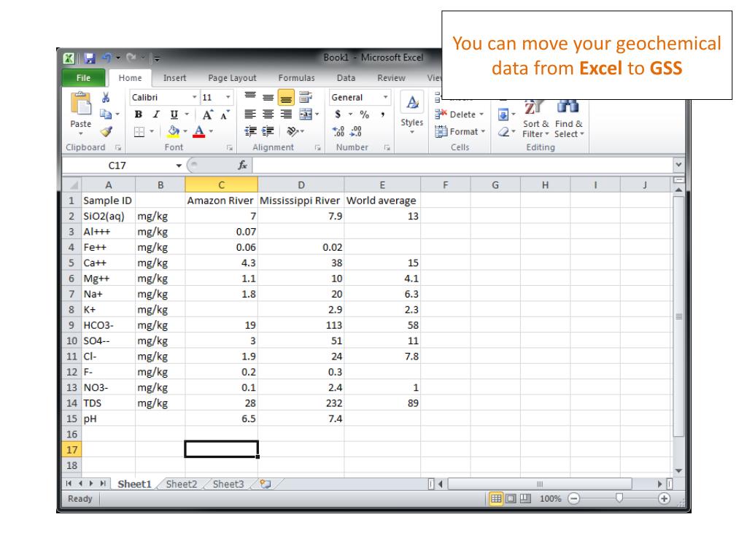Toggle bottom vertical alignment
The width and height of the screenshot is (747, 560).
pos(286,98)
